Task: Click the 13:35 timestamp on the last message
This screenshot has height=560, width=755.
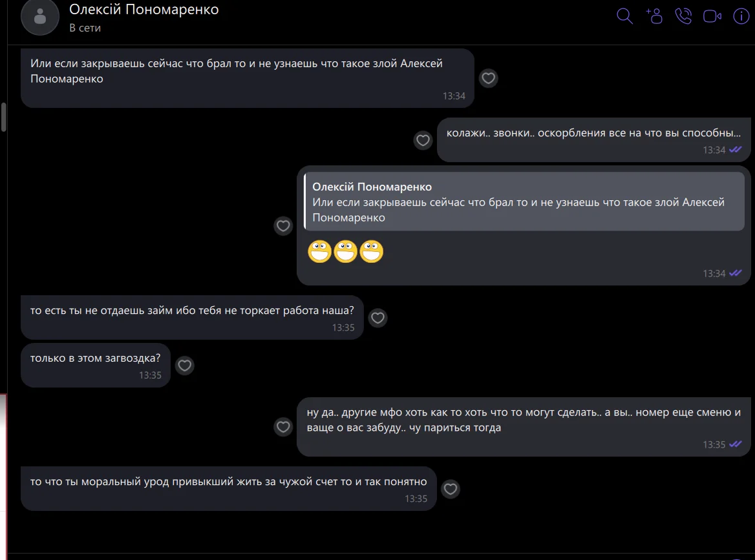Action: [416, 499]
